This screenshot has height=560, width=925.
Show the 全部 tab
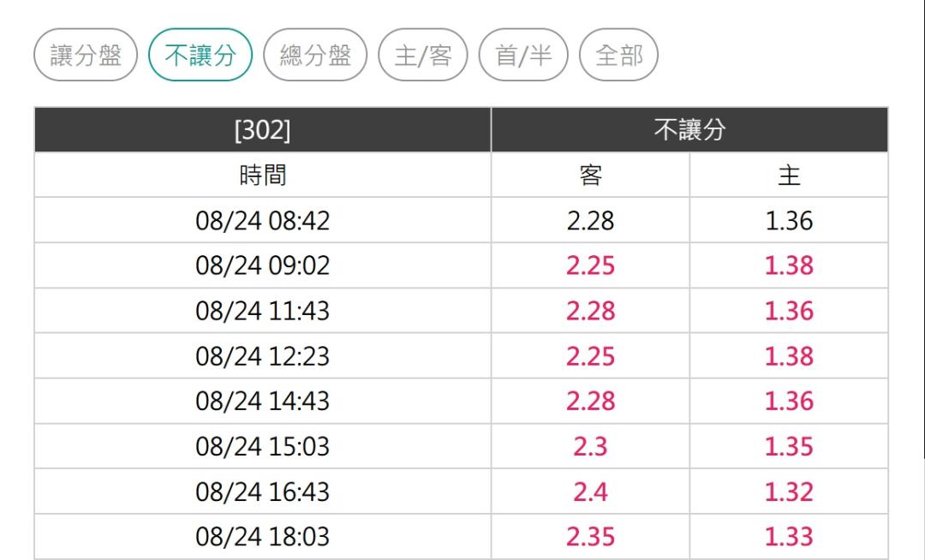coord(619,55)
